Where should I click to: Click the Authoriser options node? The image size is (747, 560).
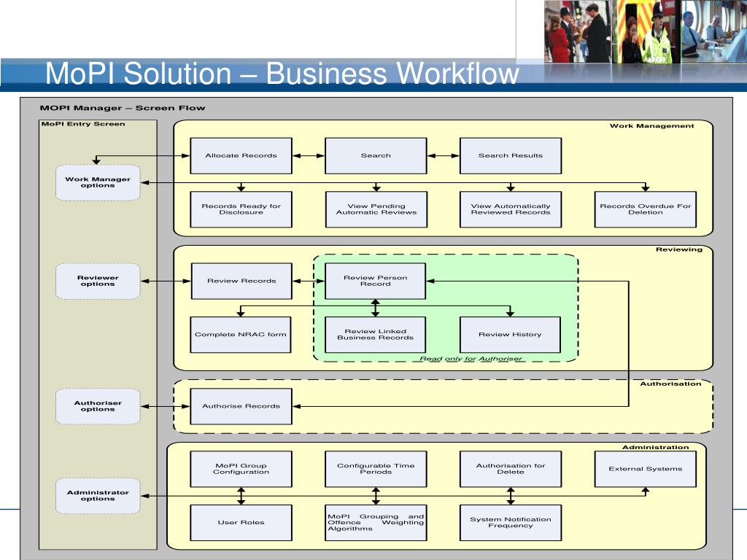pyautogui.click(x=98, y=406)
